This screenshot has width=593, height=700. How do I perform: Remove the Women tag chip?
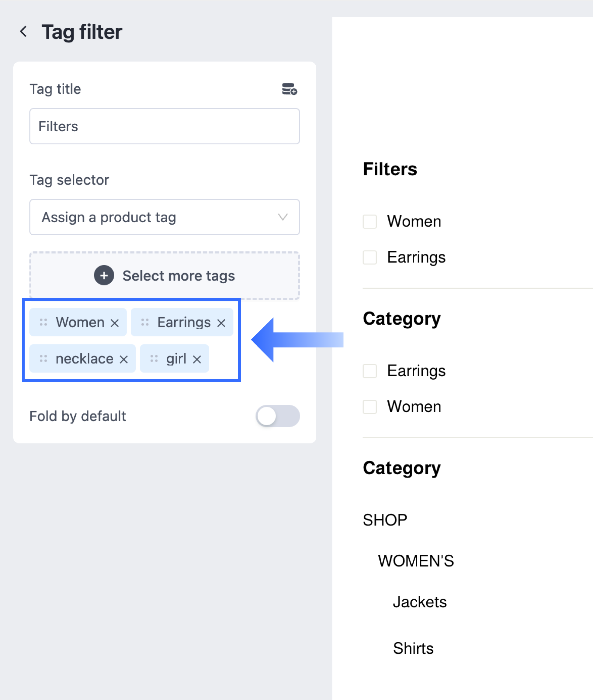[x=115, y=323]
